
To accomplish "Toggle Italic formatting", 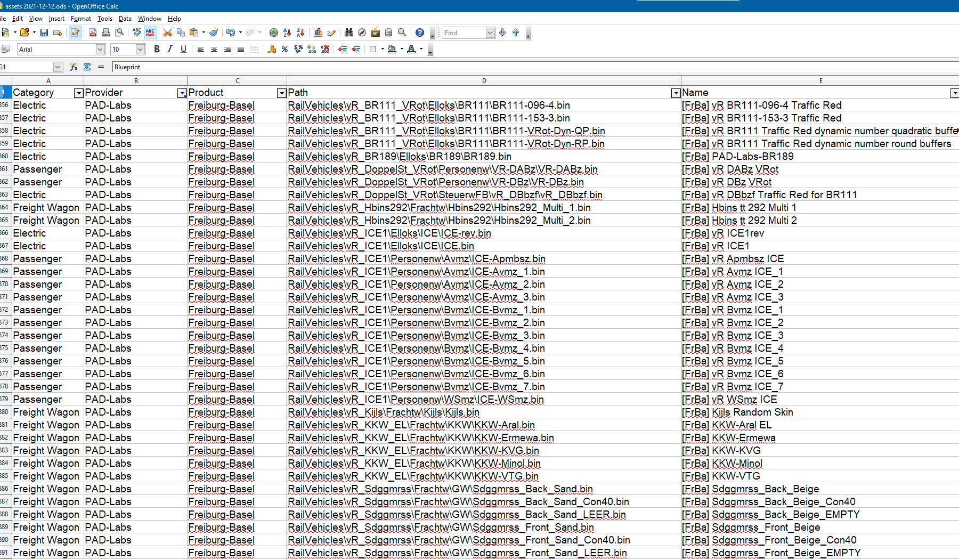I will click(x=170, y=50).
